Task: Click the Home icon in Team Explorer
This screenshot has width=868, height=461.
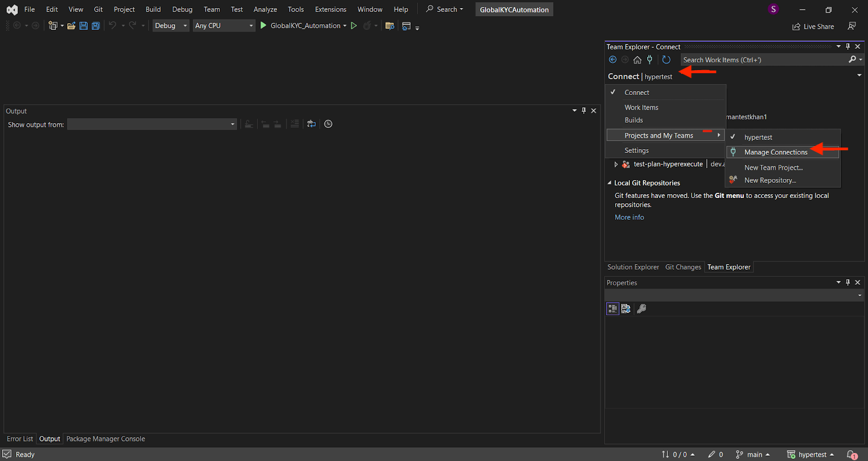Action: (x=637, y=60)
